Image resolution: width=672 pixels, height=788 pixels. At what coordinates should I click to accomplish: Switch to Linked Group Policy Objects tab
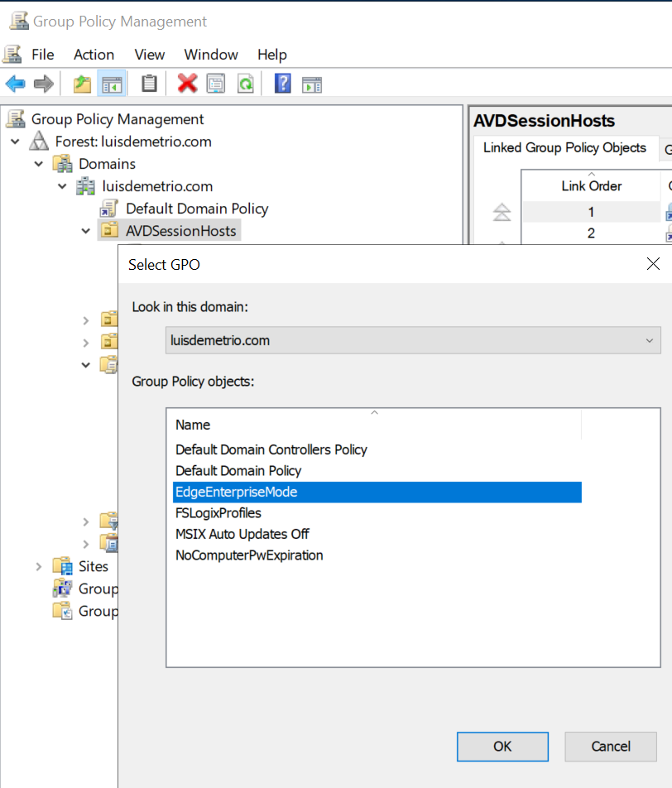[564, 147]
